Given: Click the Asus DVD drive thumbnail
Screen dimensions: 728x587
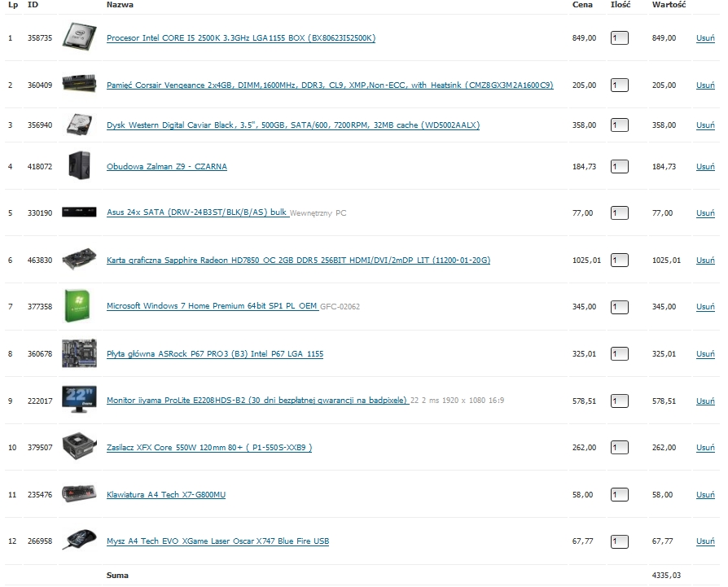Looking at the screenshot, I should [x=79, y=212].
